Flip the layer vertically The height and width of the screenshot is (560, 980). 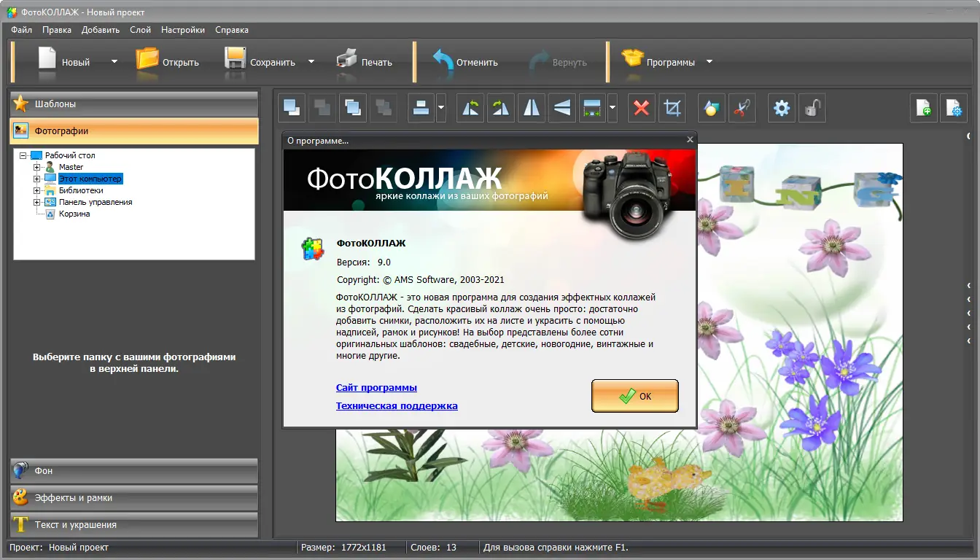[x=562, y=108]
